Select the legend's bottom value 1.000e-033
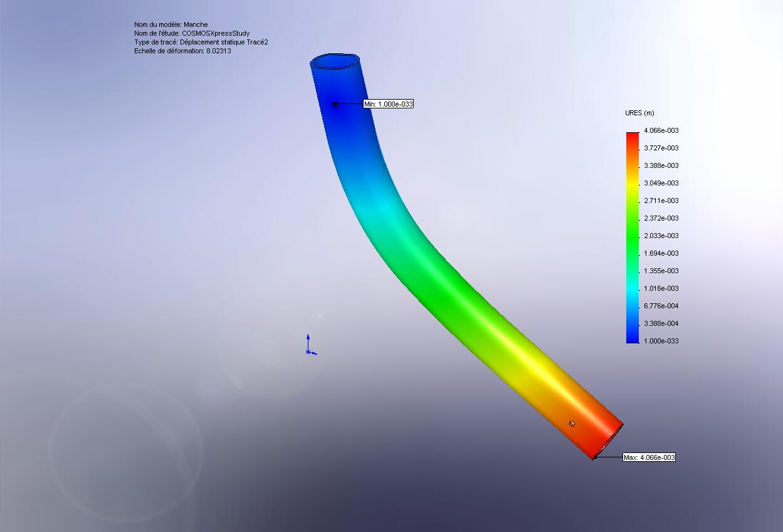783x532 pixels. tap(661, 341)
